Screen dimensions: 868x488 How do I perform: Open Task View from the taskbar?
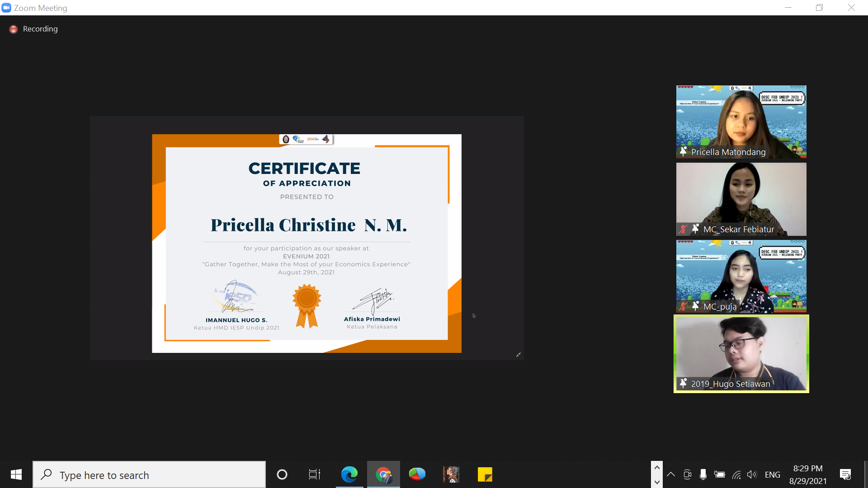pos(314,474)
